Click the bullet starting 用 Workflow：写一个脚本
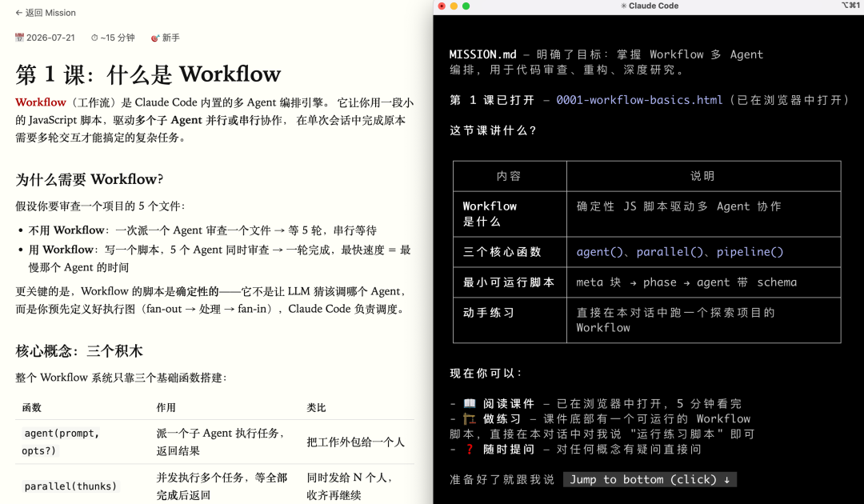Image resolution: width=864 pixels, height=504 pixels. click(x=219, y=258)
